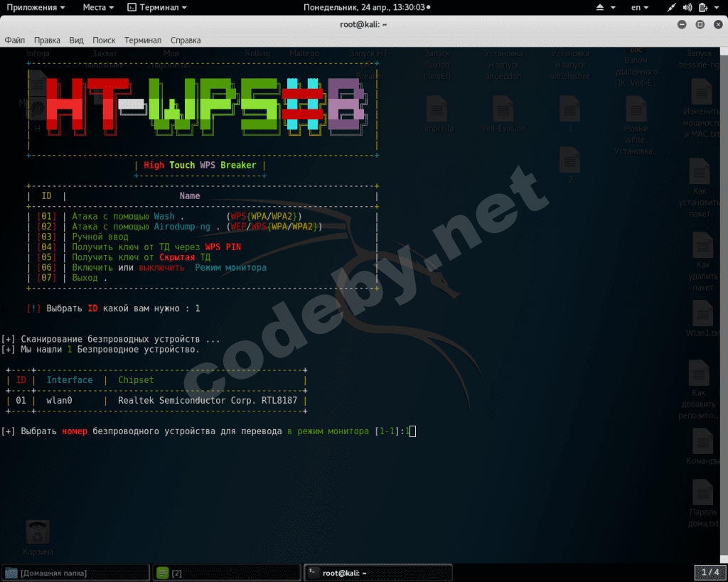Click the network connection icon in top panel
This screenshot has width=728, height=582.
click(671, 7)
